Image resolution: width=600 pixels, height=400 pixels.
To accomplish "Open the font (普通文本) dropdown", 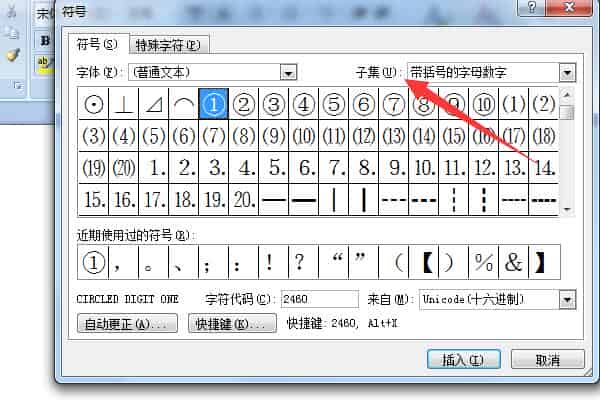I will pos(288,72).
